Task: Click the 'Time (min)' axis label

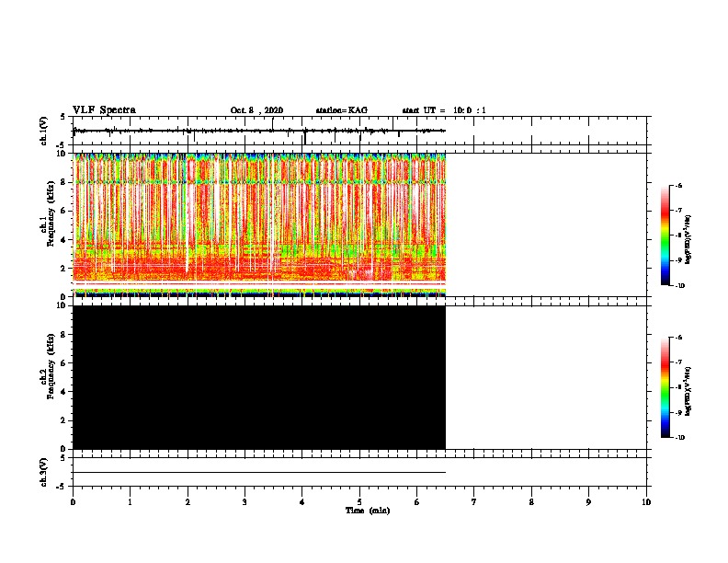Action: (x=368, y=511)
